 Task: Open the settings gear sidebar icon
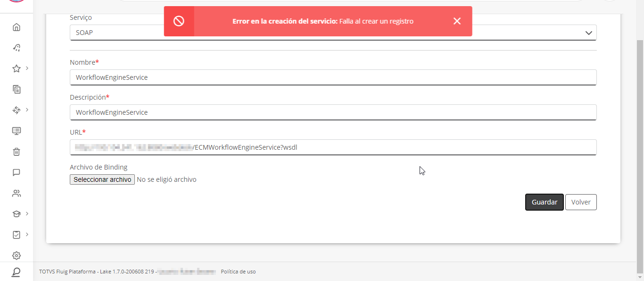coord(17,255)
